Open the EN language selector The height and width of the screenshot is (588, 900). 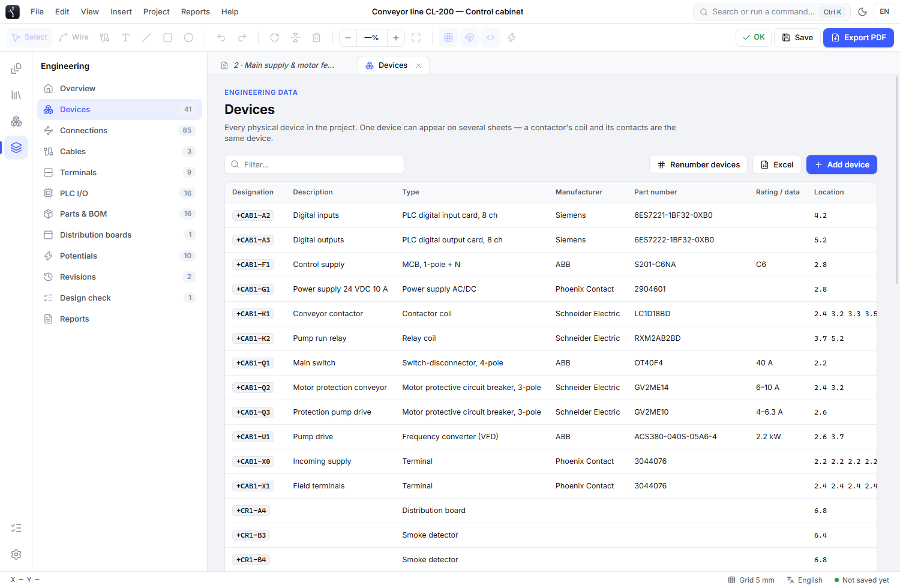884,11
